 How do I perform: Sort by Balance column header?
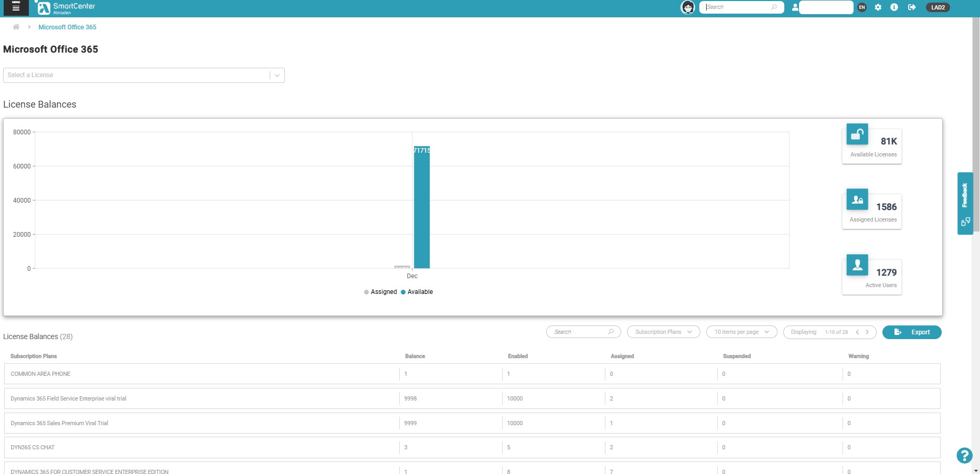tap(415, 356)
